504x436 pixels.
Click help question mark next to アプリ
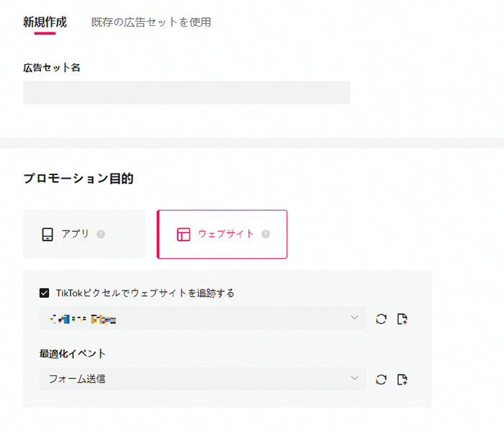click(101, 234)
